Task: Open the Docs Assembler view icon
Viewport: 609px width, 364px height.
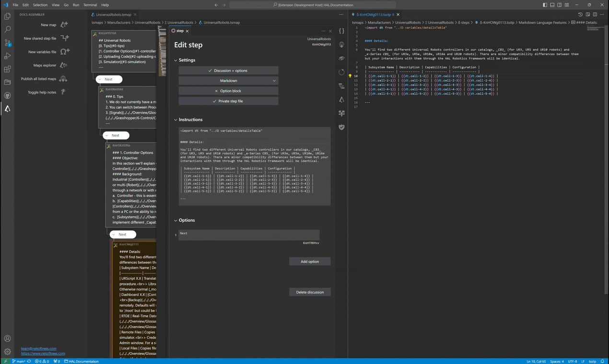Action: click(x=7, y=109)
